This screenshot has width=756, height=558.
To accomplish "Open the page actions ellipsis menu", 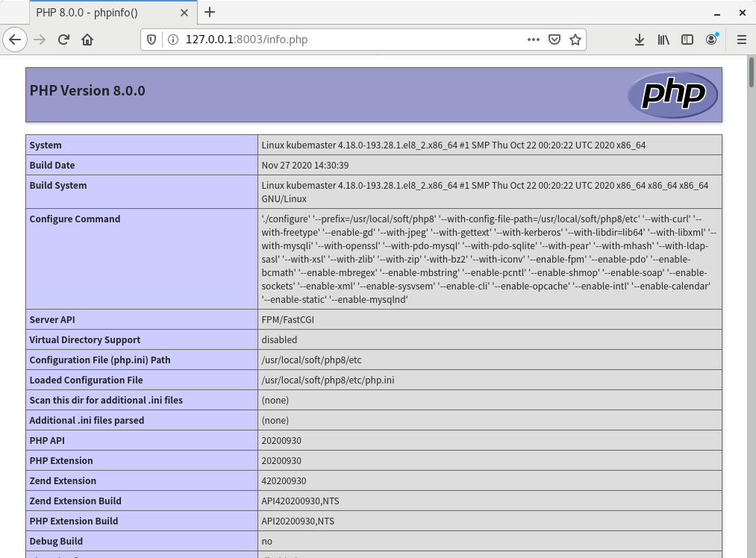I will [x=534, y=40].
